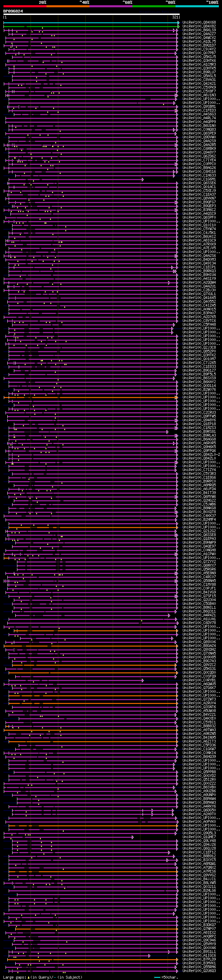This screenshot has width=222, height=980.
Task: Select hit UniRef100_A1CPW0
Action: pyautogui.click(x=199, y=553)
